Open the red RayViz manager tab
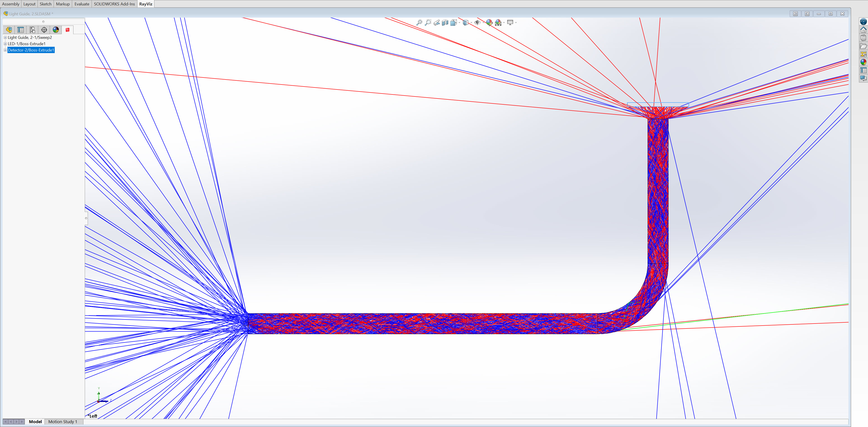This screenshot has height=427, width=868. (x=68, y=30)
